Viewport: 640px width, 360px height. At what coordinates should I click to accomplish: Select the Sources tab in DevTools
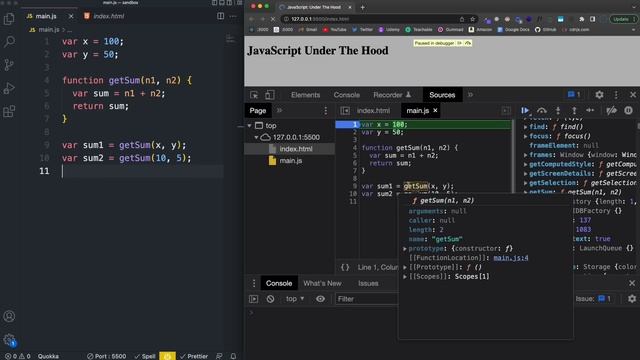coord(442,95)
